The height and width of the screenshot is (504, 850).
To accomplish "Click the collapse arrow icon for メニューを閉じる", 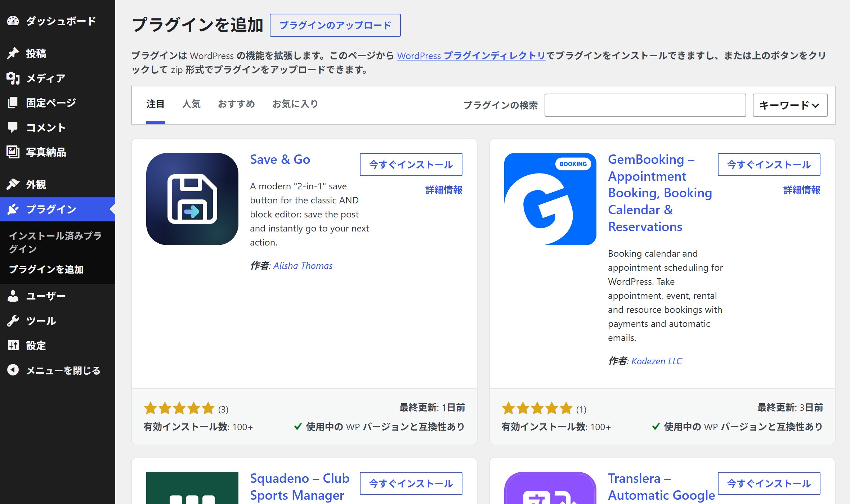I will coord(13,370).
